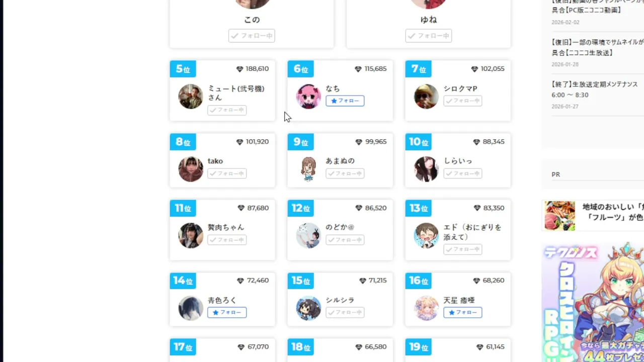Open the クロスヒロイン RPG banner ad
Viewport: 644px width, 362px height.
point(593,303)
